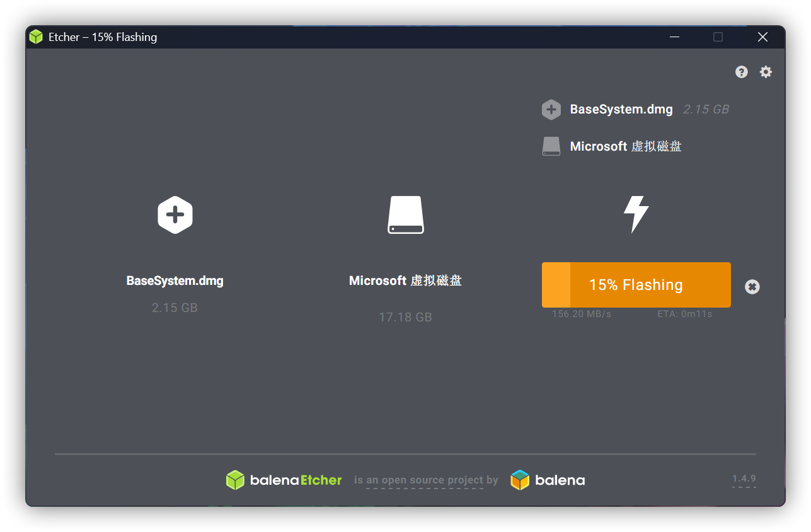The height and width of the screenshot is (532, 811).
Task: Open "is an open source project by" link
Action: pyautogui.click(x=426, y=480)
